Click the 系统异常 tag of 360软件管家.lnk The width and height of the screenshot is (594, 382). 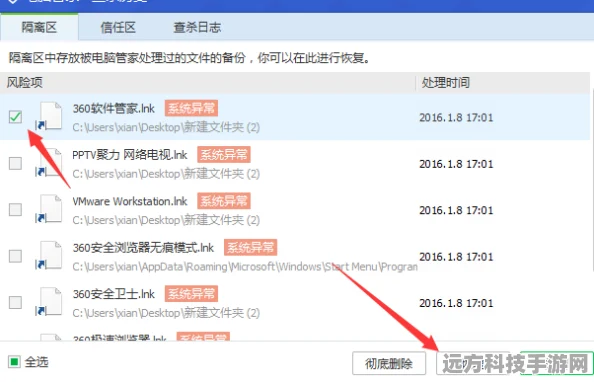coord(191,108)
